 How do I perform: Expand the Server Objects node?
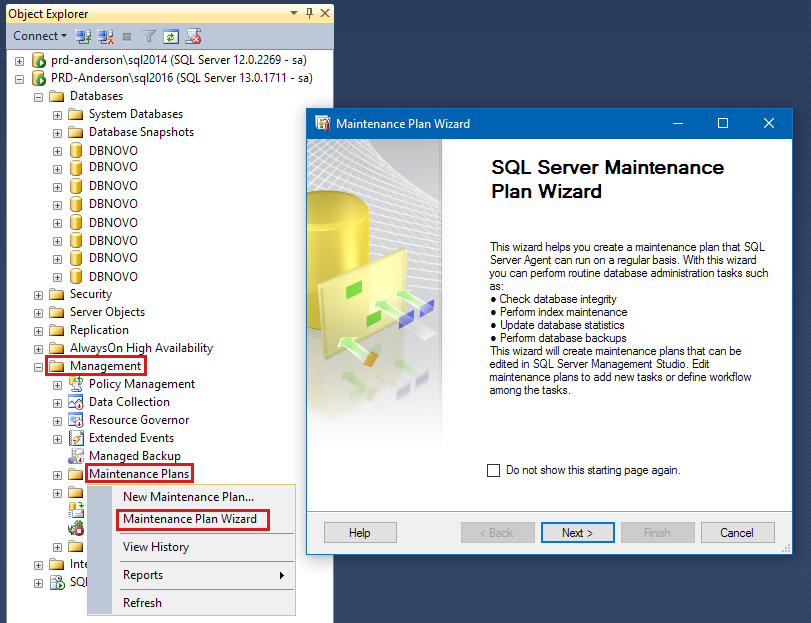pos(38,313)
